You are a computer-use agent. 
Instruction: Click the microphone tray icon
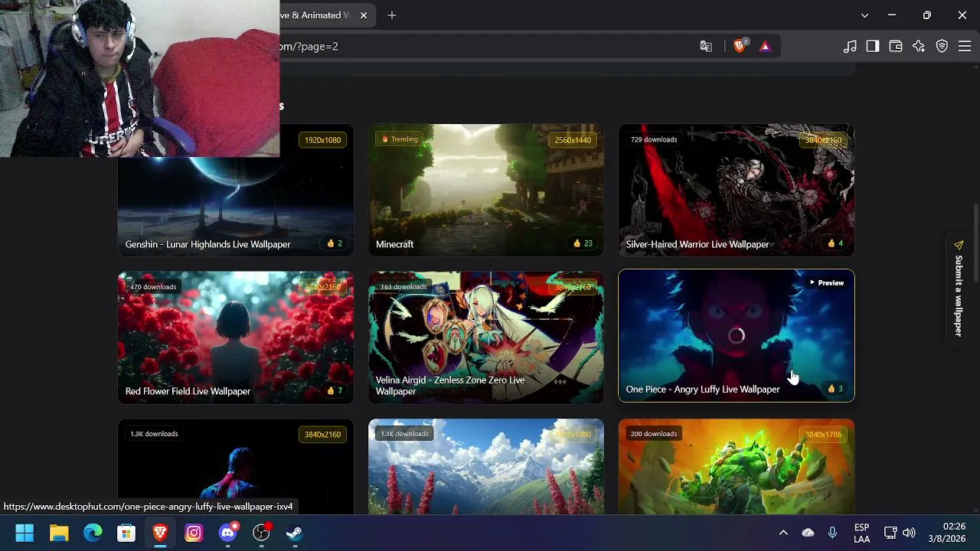832,533
